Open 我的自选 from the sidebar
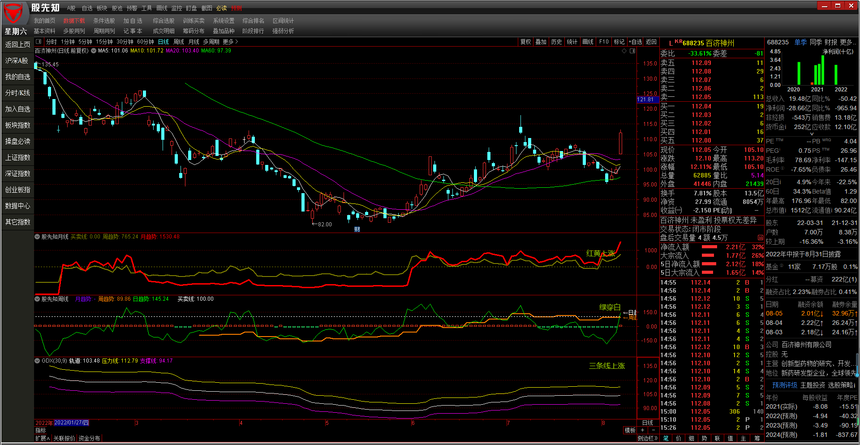Screen dimensions: 860x445 pos(18,77)
